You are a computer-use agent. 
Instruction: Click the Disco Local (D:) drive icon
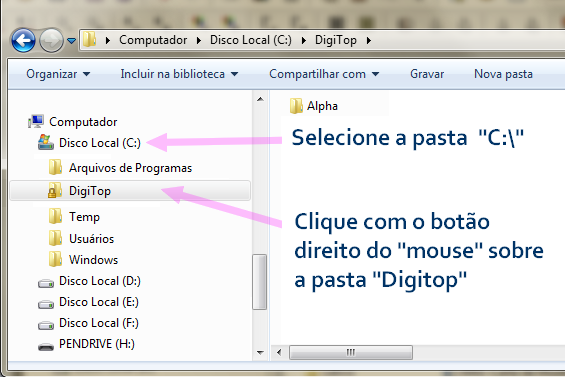46,284
